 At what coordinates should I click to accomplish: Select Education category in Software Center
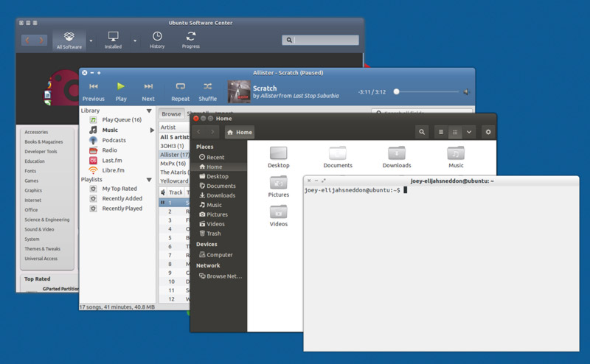[35, 161]
